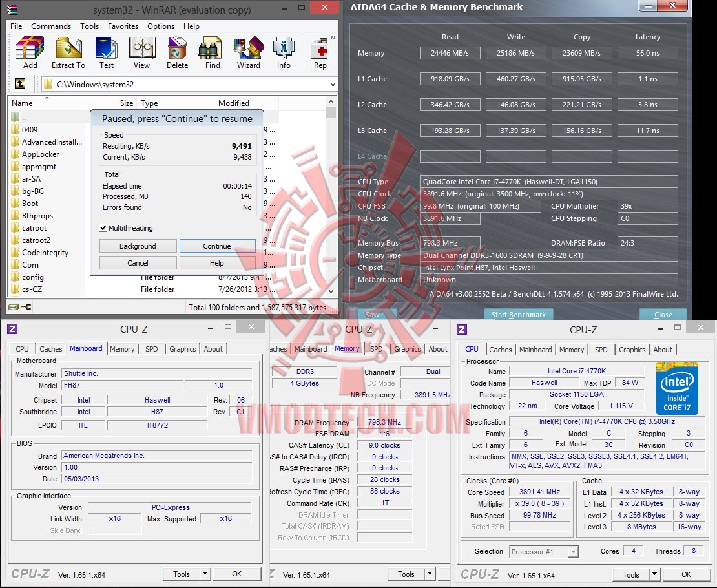Screen dimensions: 717x588
Task: Open Tools dropdown arrow in left CPU-Z
Action: click(205, 574)
